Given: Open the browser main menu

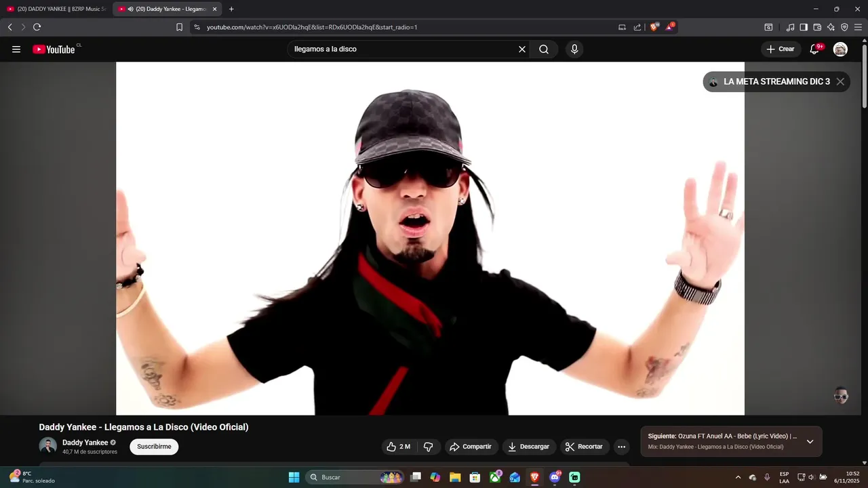Looking at the screenshot, I should tap(858, 27).
